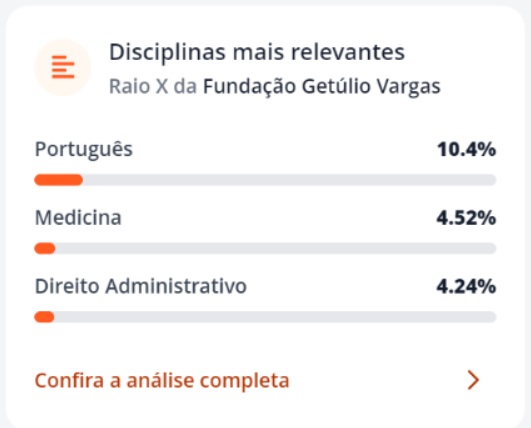The height and width of the screenshot is (428, 531).
Task: Click the Disciplinas mais relevantes heading
Action: click(x=257, y=52)
